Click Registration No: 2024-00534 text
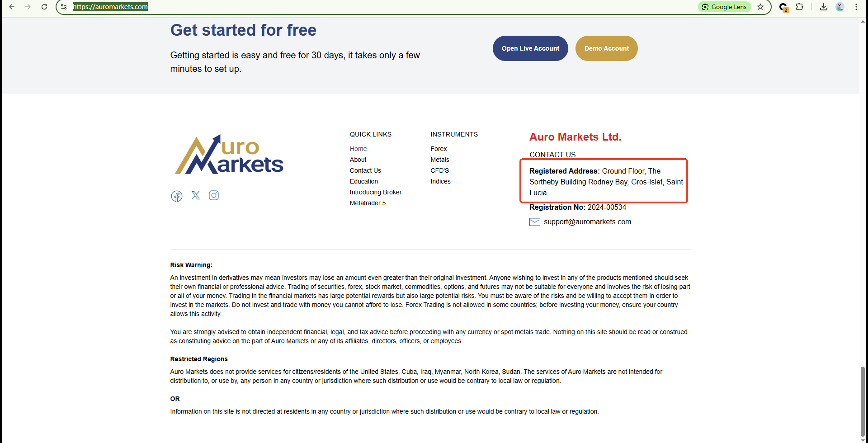Screen dimensions: 868x443 [578, 207]
